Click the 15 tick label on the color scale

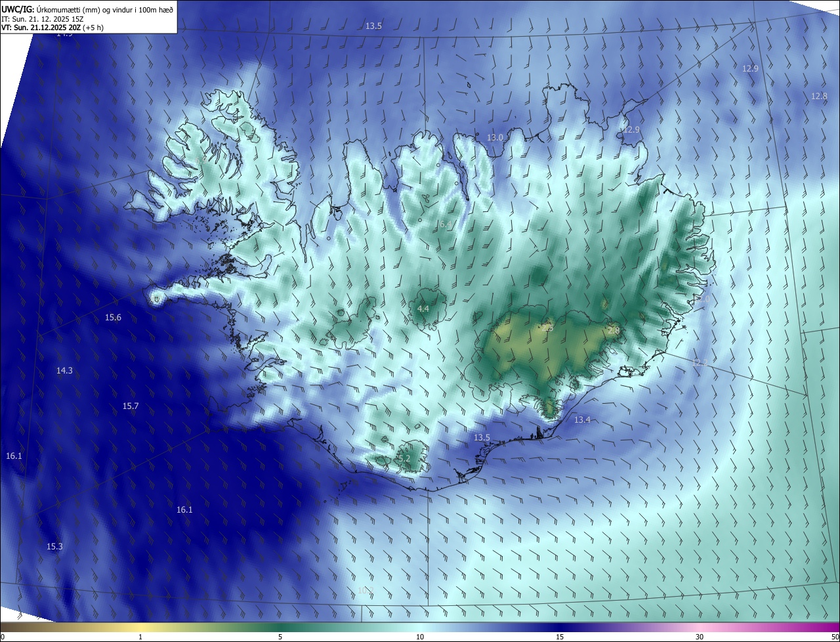coord(560,637)
